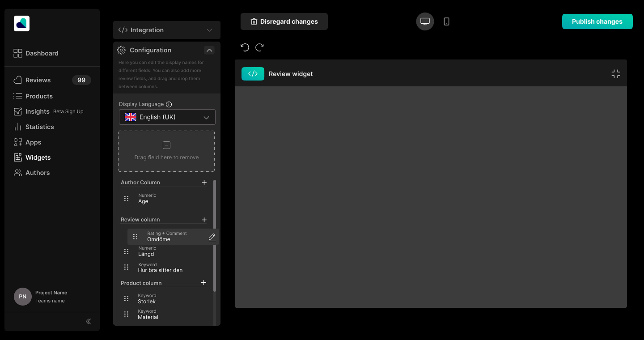Add a field to Review column
This screenshot has width=644, height=340.
204,220
